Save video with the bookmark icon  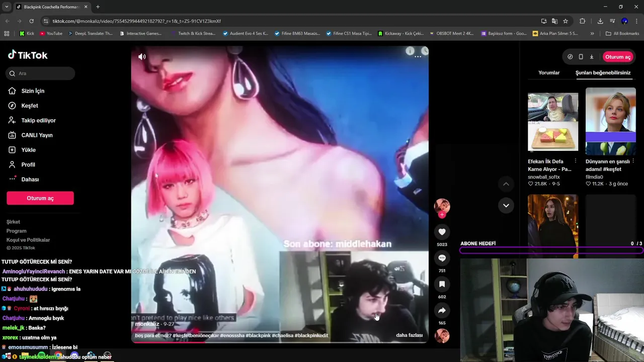tap(442, 284)
